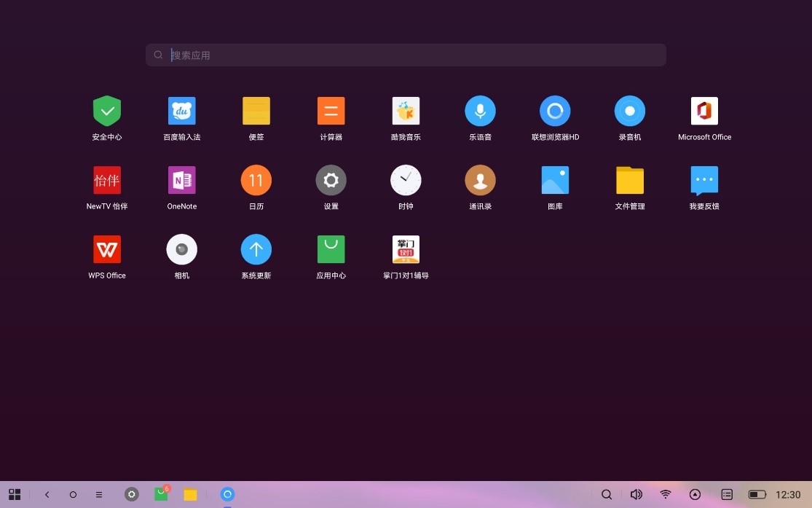Viewport: 812px width, 508px height.
Task: Launch Microsoft Office
Action: (x=704, y=111)
